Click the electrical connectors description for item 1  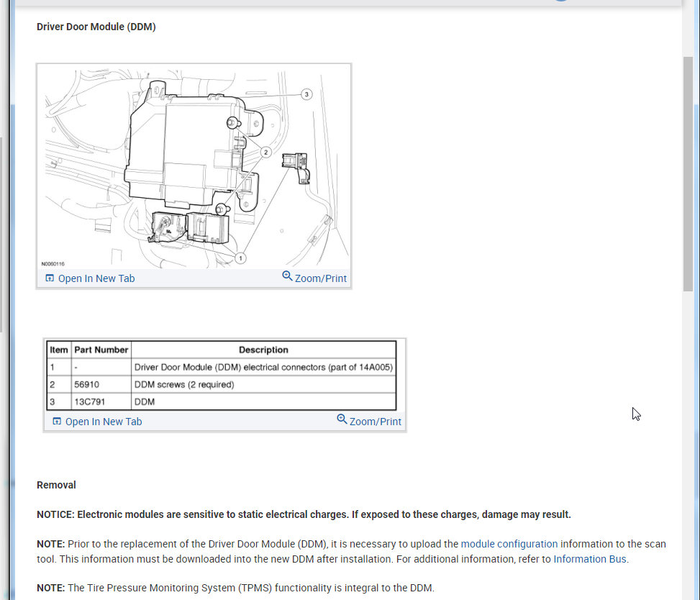(x=263, y=368)
